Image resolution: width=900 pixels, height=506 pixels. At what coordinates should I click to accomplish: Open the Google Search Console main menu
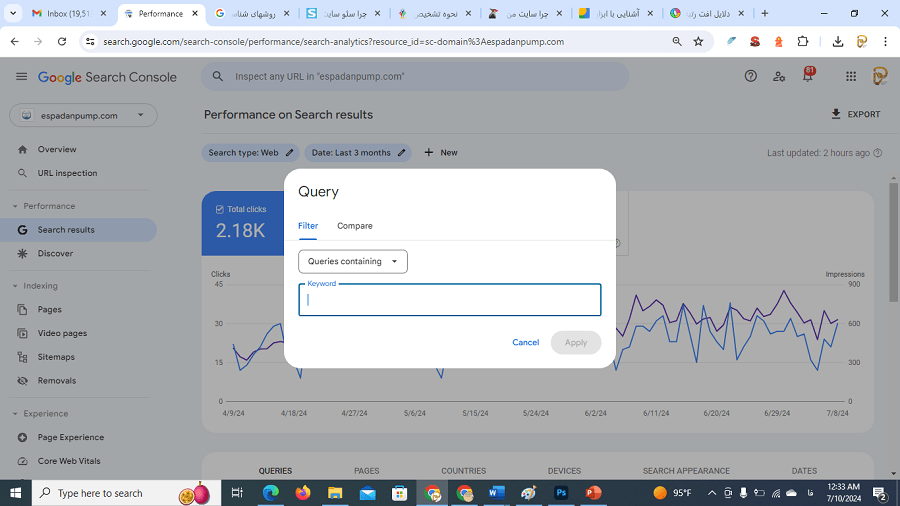point(22,77)
